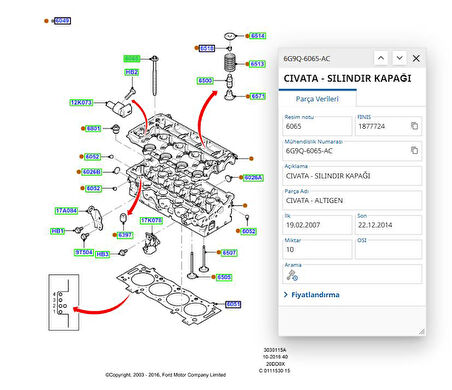Click the Son date field 22.12.2014

point(388,225)
